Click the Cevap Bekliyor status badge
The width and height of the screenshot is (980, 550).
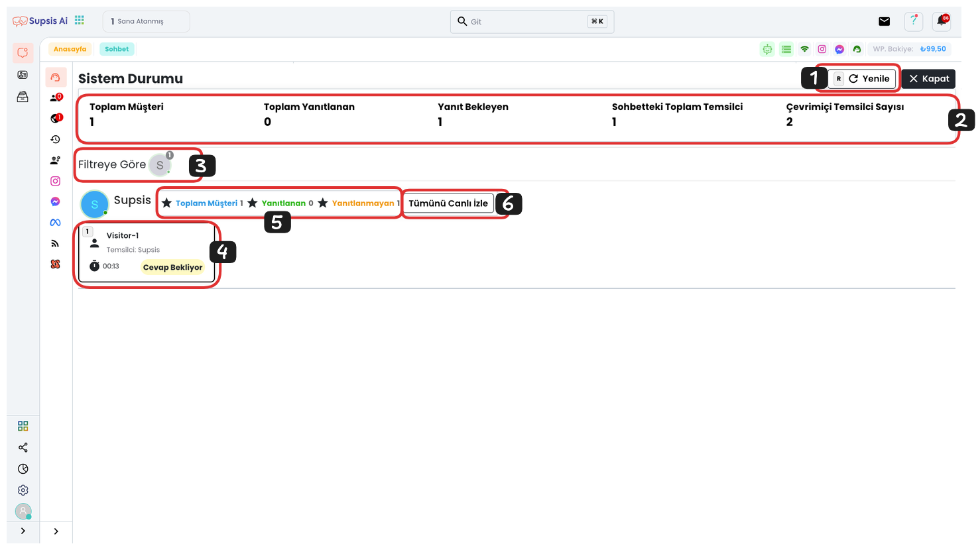[172, 268]
